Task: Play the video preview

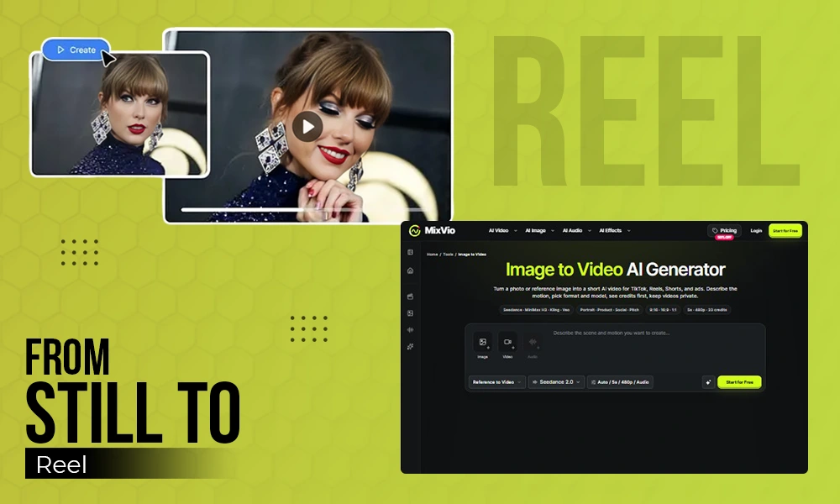Action: [307, 127]
